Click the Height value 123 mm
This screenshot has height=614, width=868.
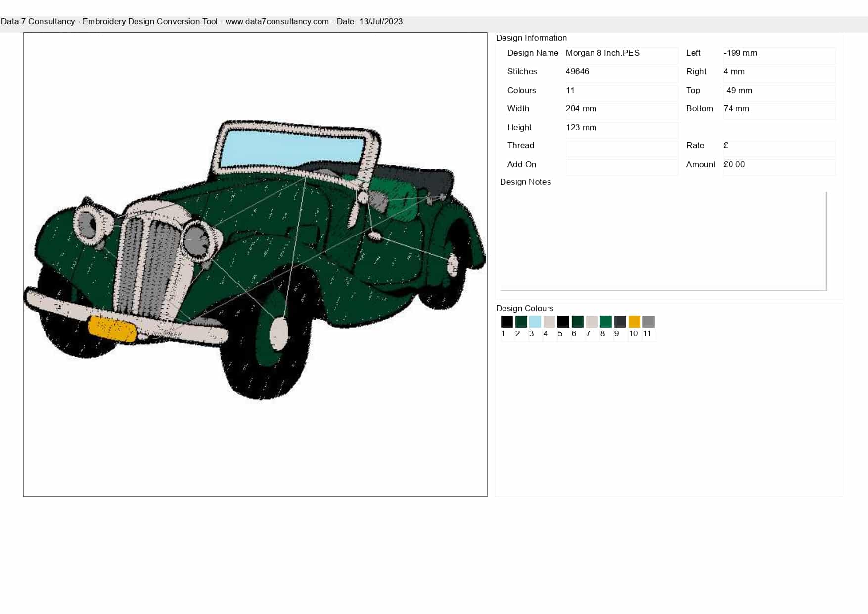point(622,130)
